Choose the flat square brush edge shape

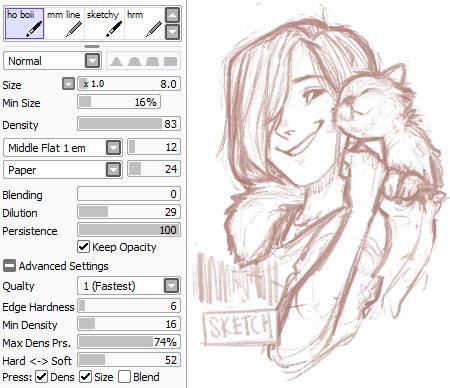pyautogui.click(x=171, y=61)
